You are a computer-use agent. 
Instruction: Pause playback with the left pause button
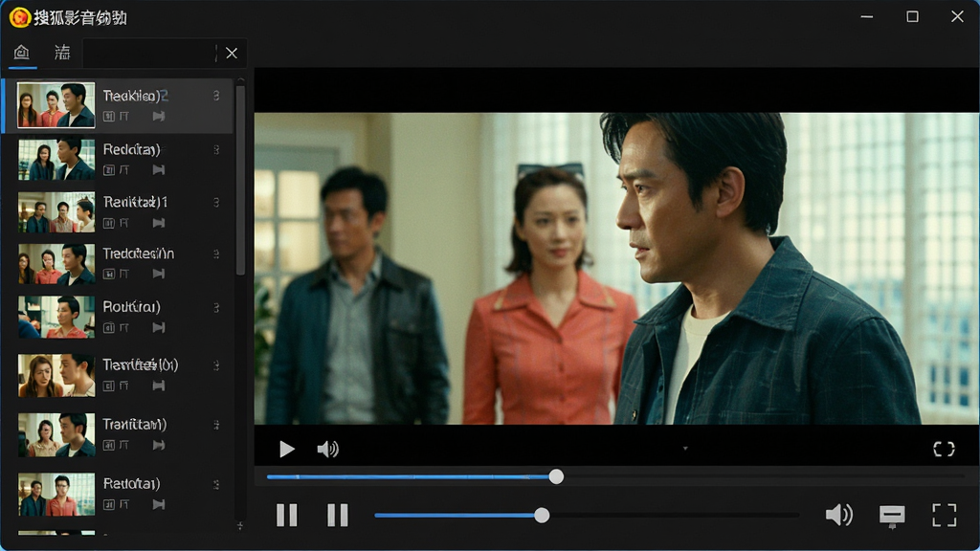287,516
